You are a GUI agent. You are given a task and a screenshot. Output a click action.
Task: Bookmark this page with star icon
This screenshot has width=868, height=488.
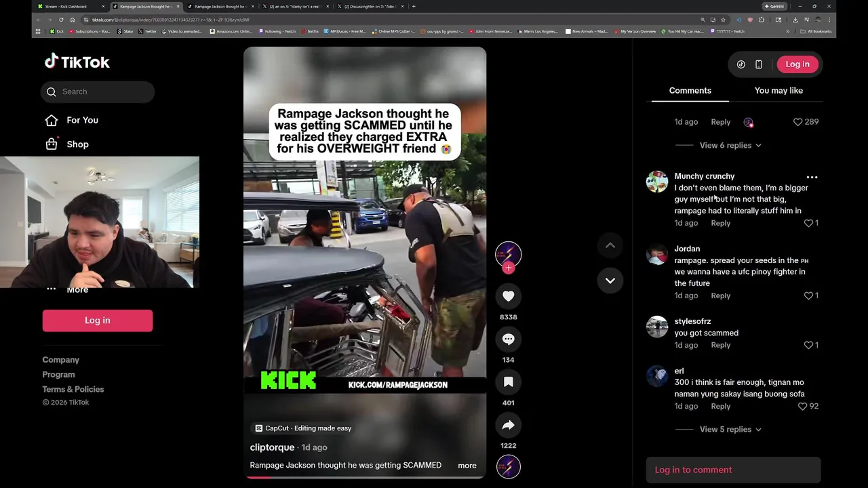(x=723, y=20)
